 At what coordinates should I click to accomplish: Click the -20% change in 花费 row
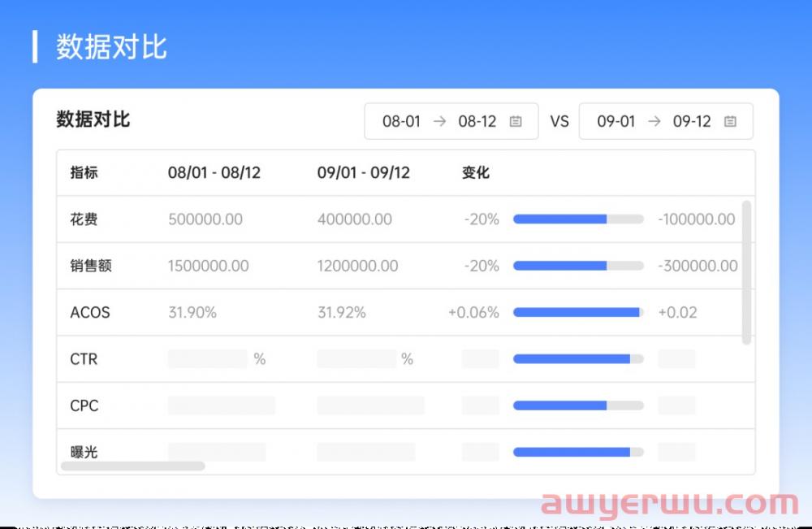482,219
